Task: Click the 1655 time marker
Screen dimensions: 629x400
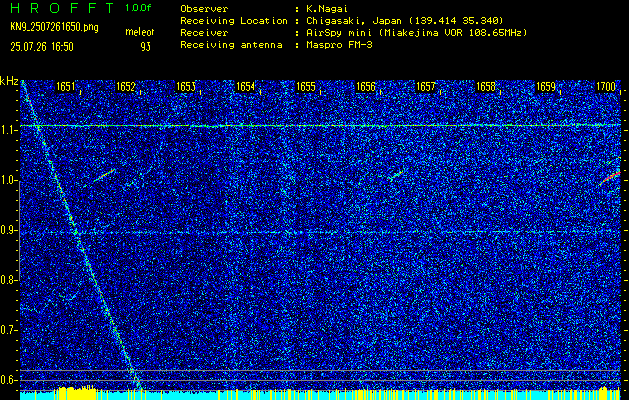Action: tap(306, 87)
